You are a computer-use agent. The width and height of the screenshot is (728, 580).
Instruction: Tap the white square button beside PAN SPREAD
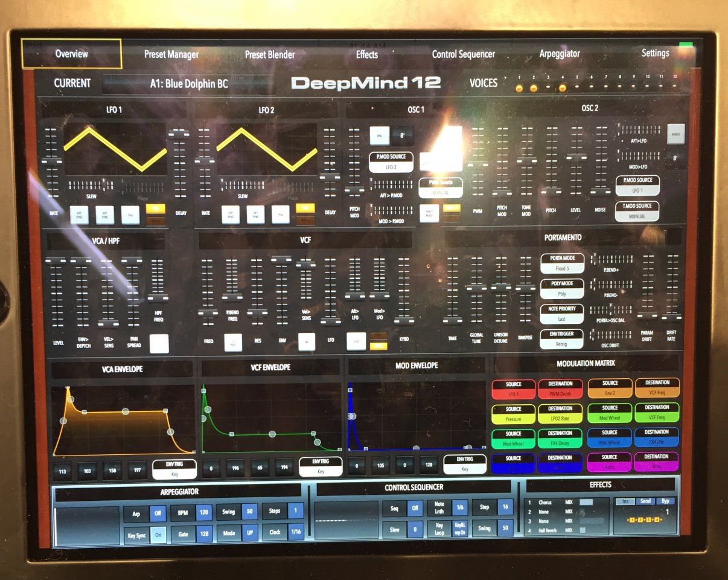pos(159,343)
